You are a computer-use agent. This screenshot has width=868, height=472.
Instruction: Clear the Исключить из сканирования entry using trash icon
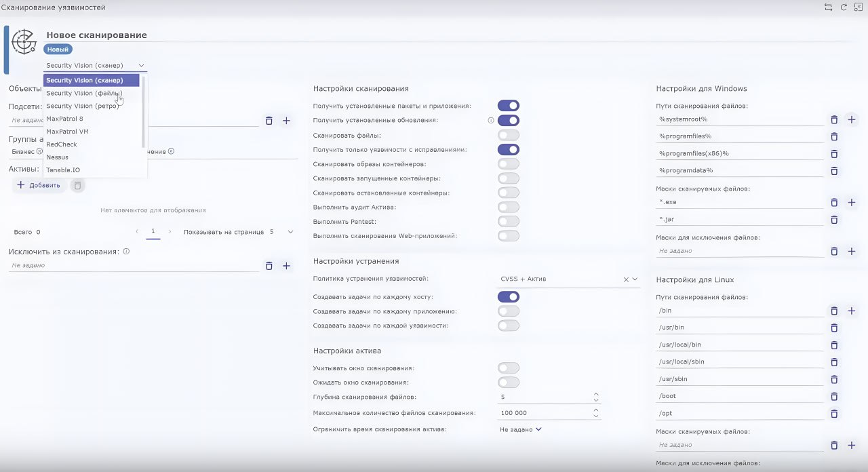(269, 266)
